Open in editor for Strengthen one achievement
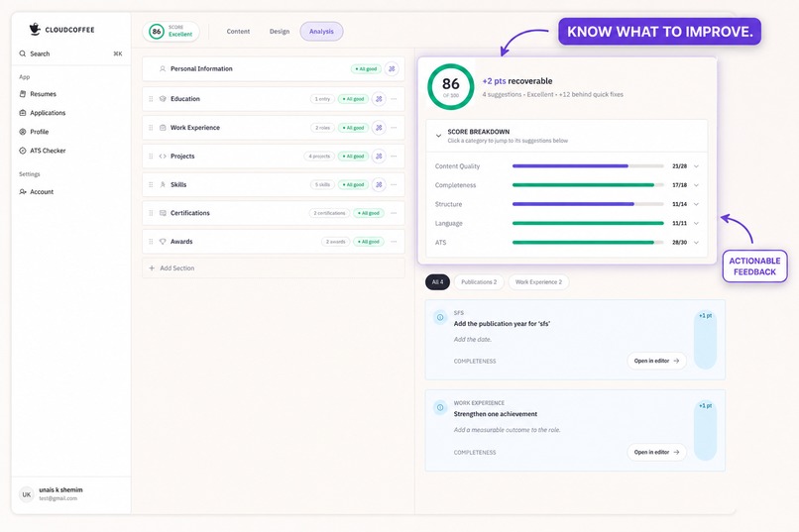 656,452
